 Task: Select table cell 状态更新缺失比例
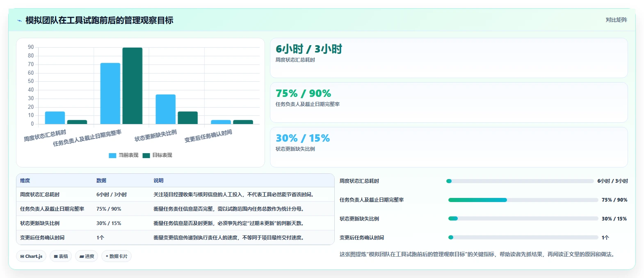click(40, 223)
